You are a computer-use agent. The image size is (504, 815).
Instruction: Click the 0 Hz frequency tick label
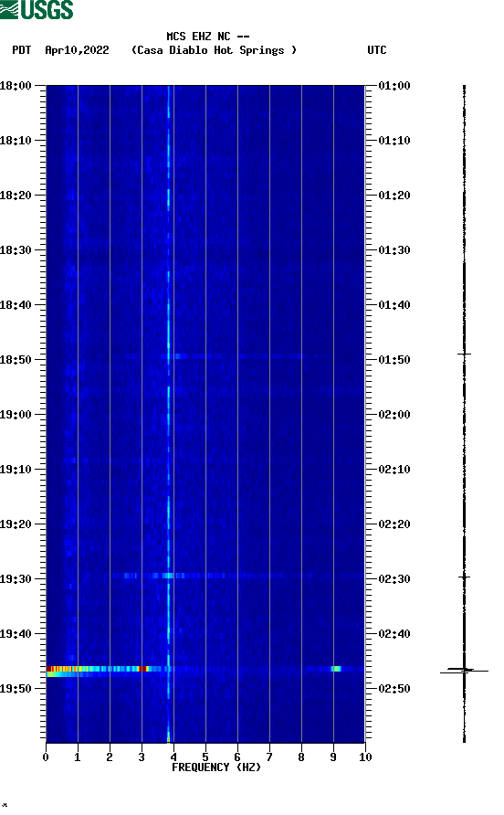(46, 757)
